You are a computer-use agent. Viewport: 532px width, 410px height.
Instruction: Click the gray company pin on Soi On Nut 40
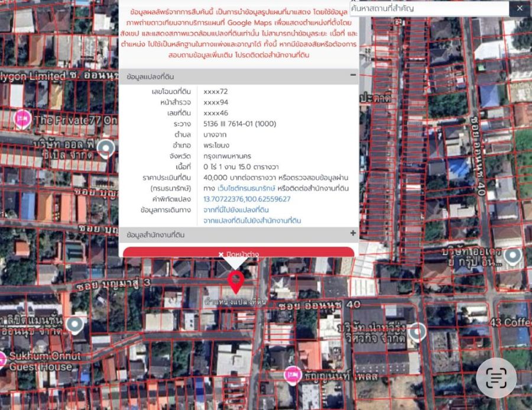pos(417,332)
